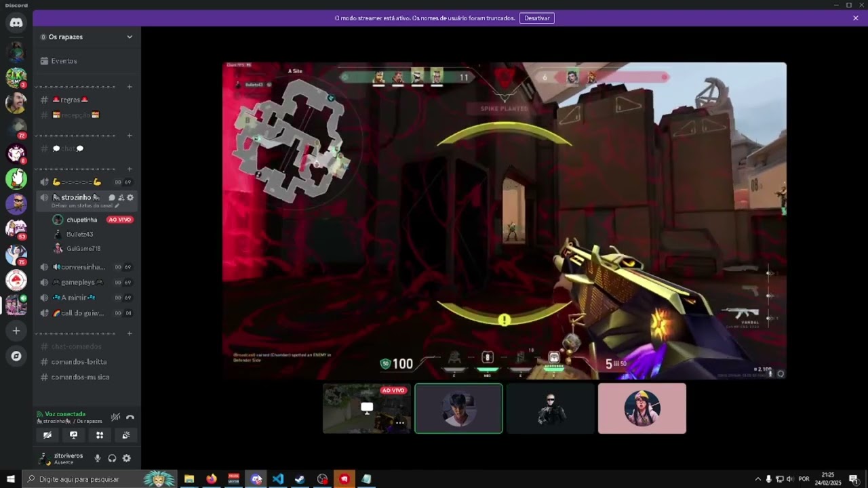Open chat-comandos text channel

click(87, 346)
